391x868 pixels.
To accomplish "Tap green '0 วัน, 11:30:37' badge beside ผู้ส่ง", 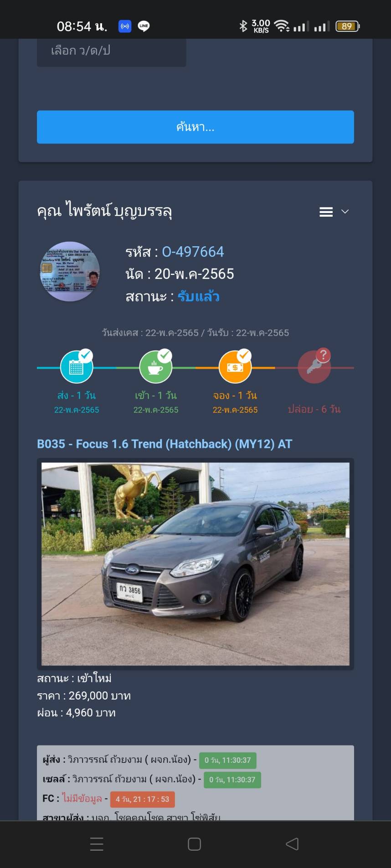I will pyautogui.click(x=228, y=760).
